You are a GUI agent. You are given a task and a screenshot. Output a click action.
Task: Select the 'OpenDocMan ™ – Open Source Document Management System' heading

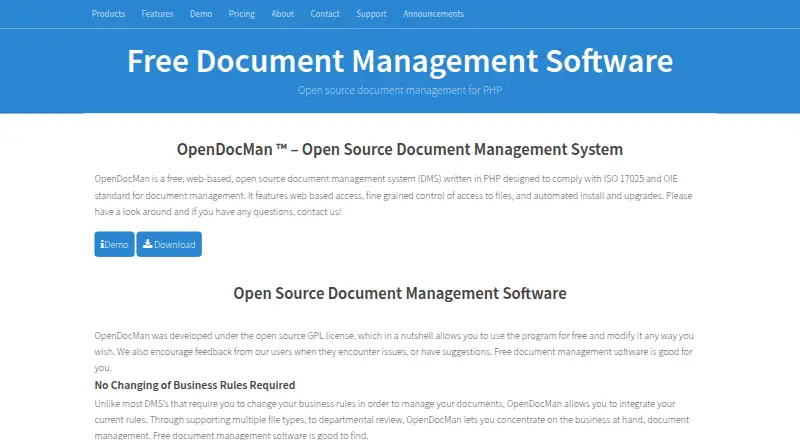click(400, 149)
